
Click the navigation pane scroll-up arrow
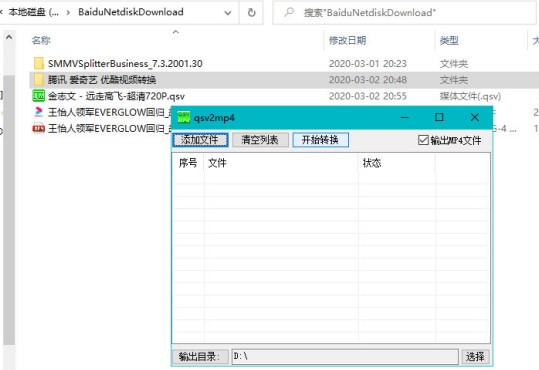(9, 37)
